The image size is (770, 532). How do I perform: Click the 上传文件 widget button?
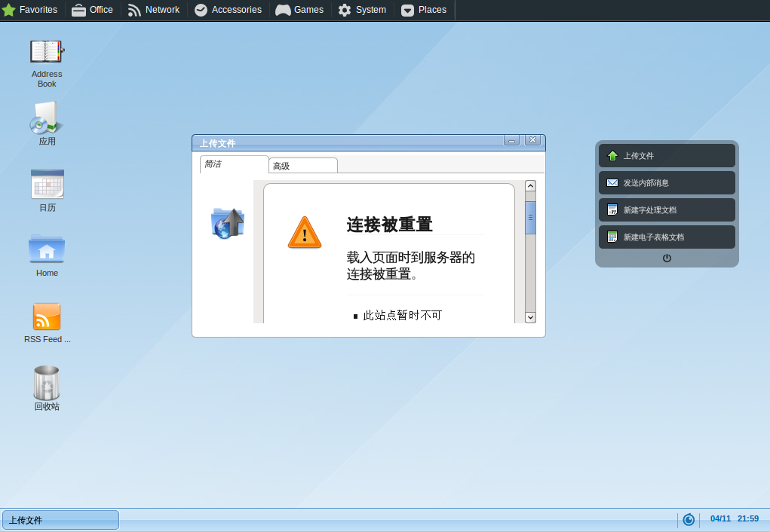pyautogui.click(x=667, y=155)
